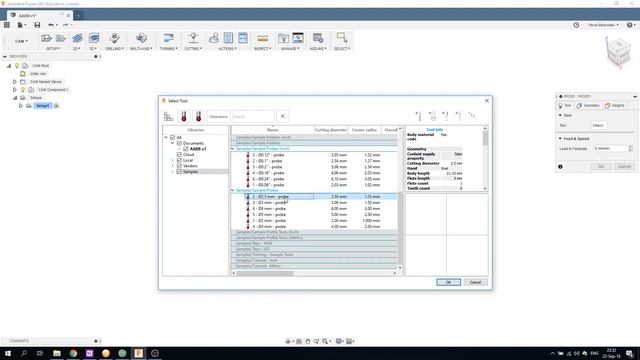640x360 pixels.
Task: Open the Help question mark menu
Action: (x=631, y=25)
